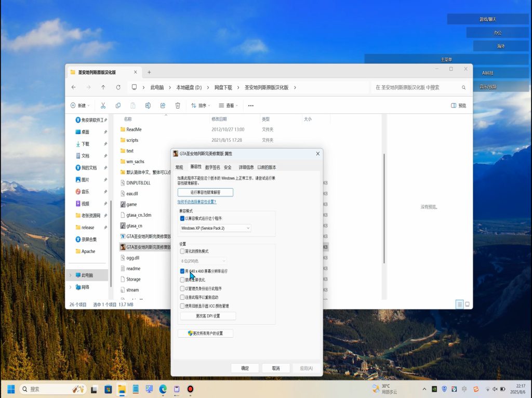
Task: Click the 名称 column header
Action: [128, 119]
